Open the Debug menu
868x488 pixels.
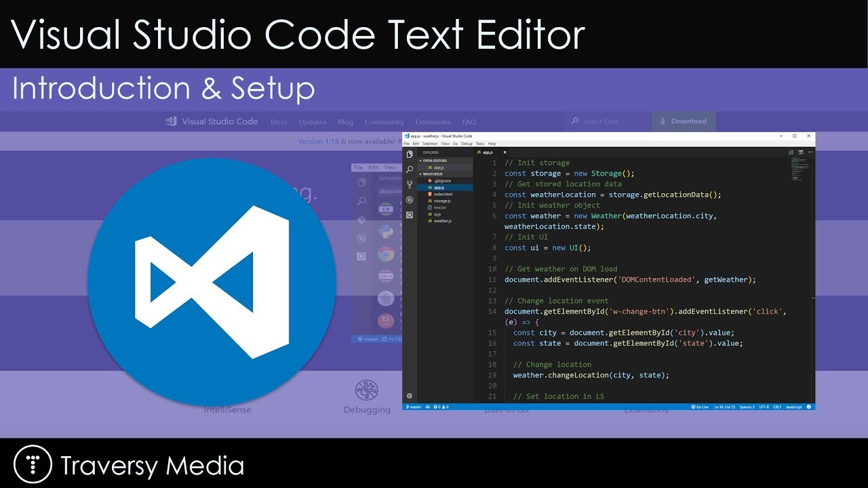click(x=467, y=144)
